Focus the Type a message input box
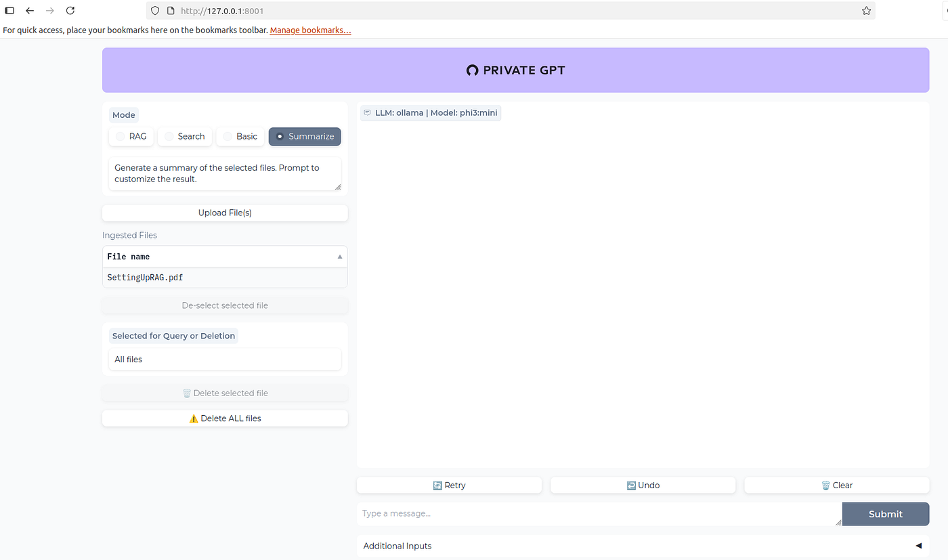The height and width of the screenshot is (560, 948). (x=599, y=514)
